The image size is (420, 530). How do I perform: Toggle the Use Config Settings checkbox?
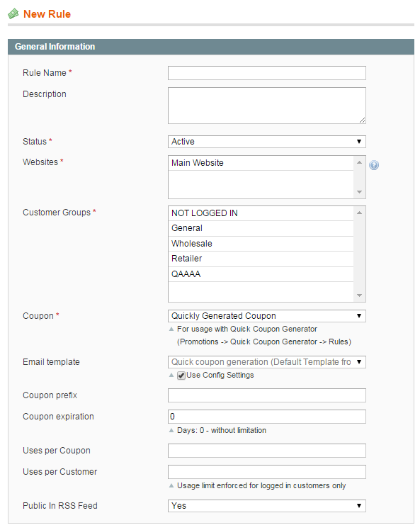tap(181, 376)
